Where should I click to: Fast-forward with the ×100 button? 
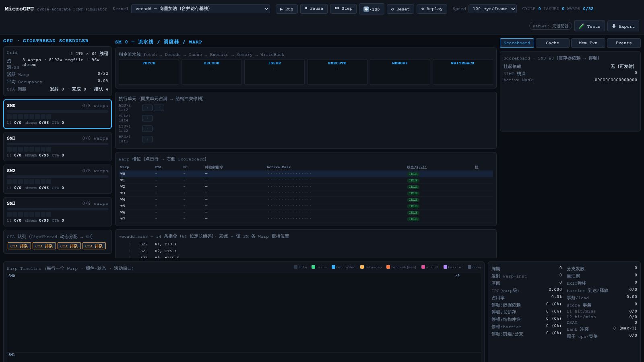[371, 9]
